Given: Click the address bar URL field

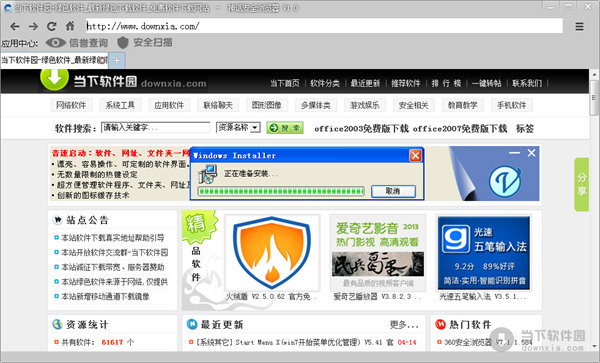Looking at the screenshot, I should (x=324, y=26).
